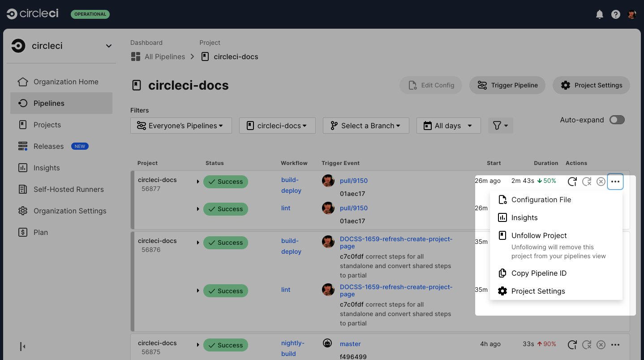
Task: Click Success badge for 56877 build-deploy
Action: (x=226, y=182)
